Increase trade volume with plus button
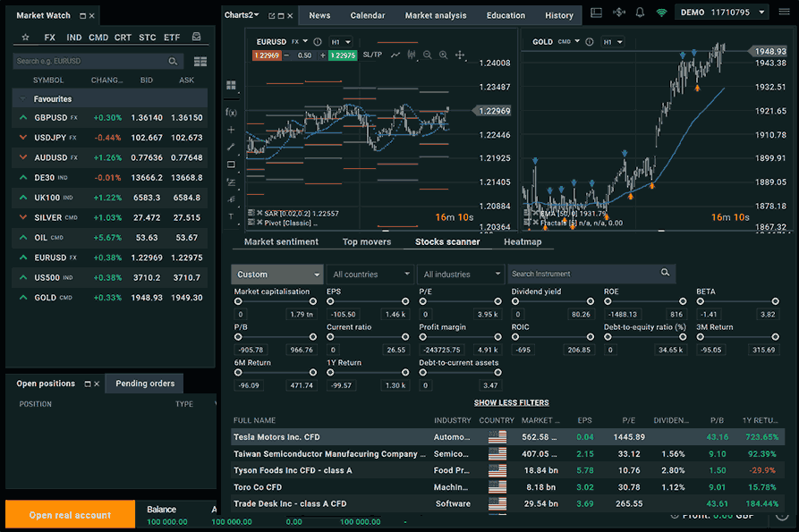The image size is (799, 532). pyautogui.click(x=323, y=55)
